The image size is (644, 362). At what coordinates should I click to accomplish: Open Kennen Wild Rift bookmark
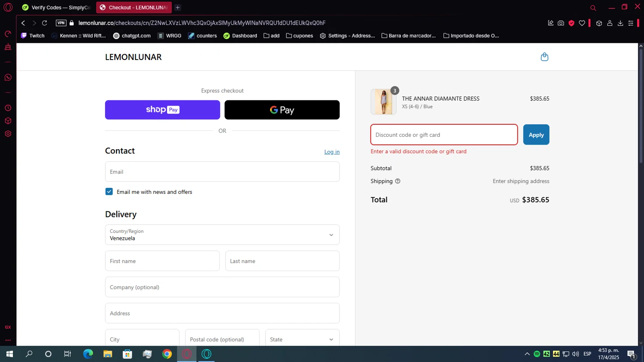click(x=79, y=36)
